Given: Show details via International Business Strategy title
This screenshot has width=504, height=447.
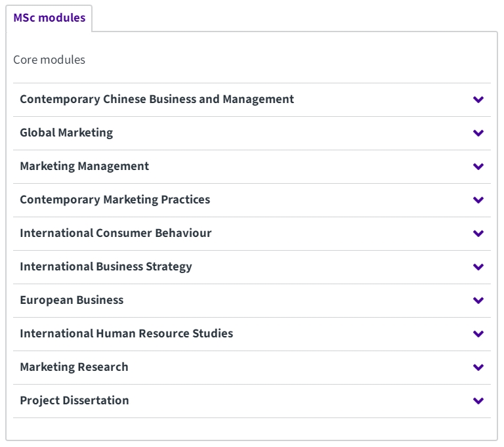Looking at the screenshot, I should click(106, 266).
